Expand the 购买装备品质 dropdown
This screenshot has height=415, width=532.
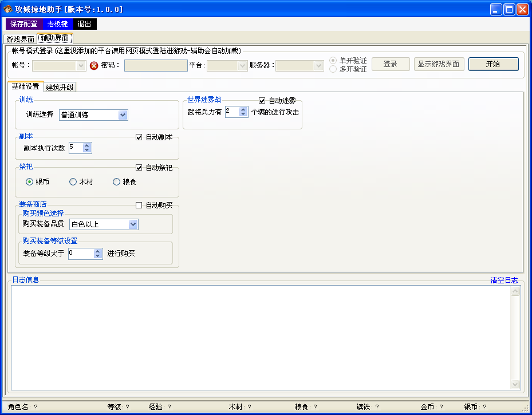coord(133,224)
